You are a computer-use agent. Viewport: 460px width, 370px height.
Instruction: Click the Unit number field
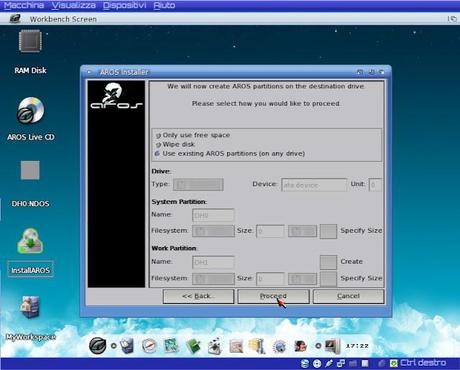pos(375,185)
